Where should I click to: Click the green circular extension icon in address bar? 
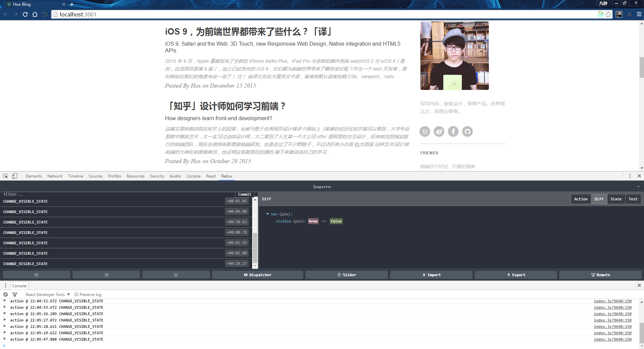[601, 14]
